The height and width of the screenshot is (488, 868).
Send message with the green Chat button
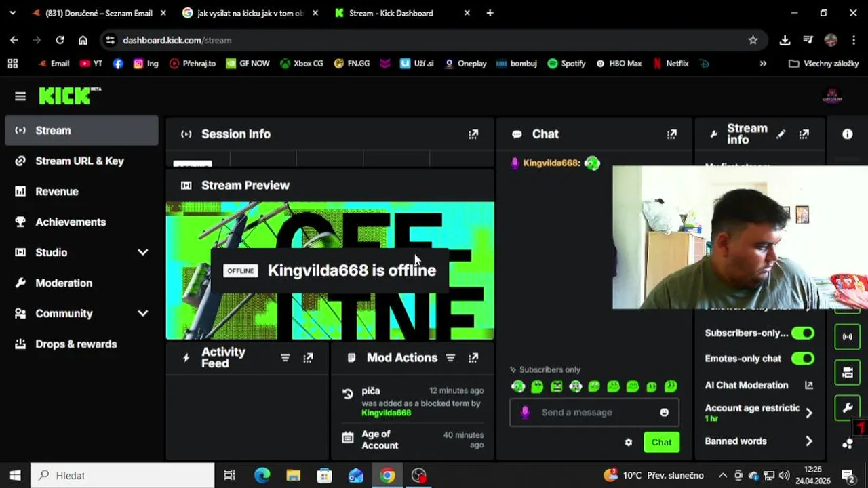pos(661,442)
